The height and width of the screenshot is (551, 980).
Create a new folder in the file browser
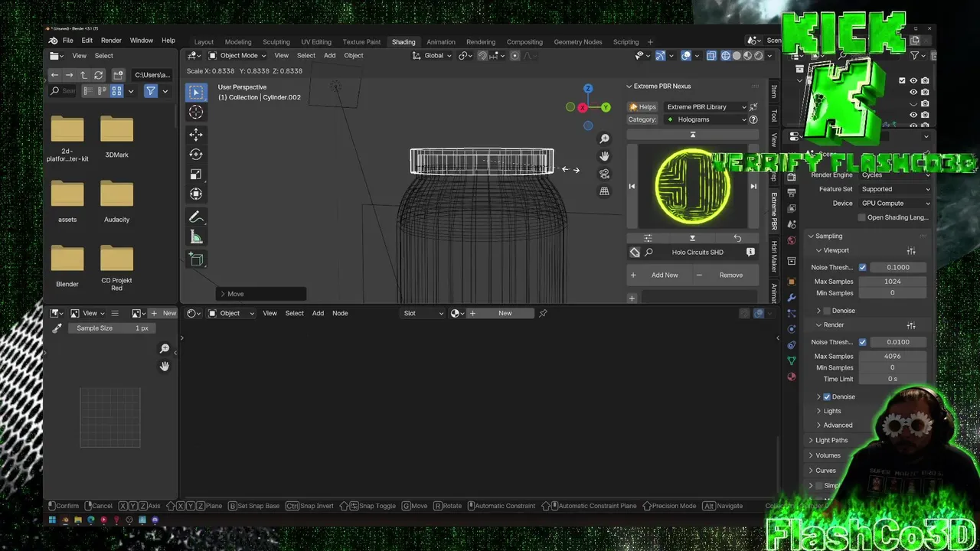coord(118,75)
